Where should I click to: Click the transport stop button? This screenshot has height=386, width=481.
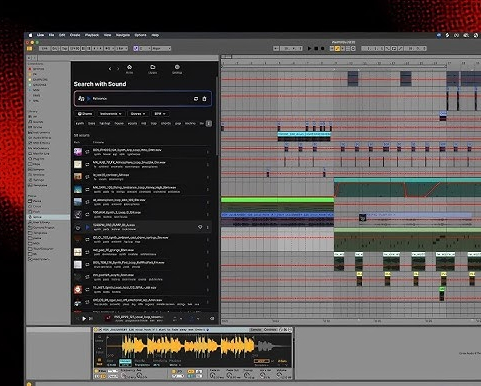[x=316, y=48]
